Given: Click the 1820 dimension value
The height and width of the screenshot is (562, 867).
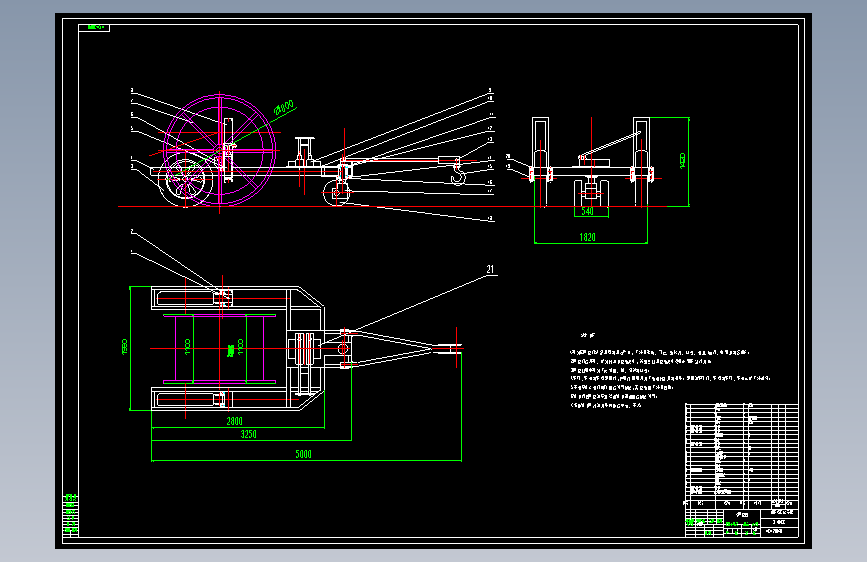Looking at the screenshot, I should pos(587,237).
